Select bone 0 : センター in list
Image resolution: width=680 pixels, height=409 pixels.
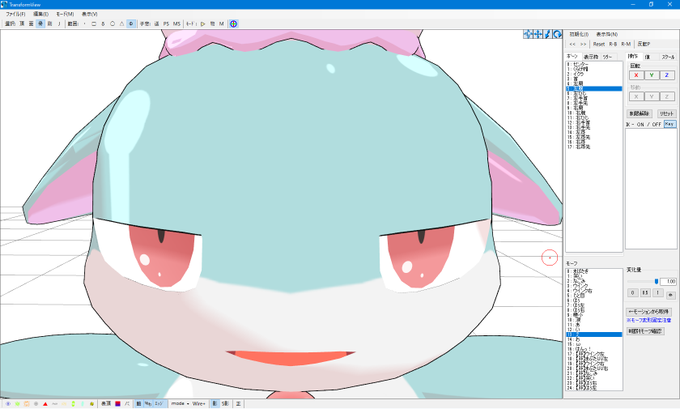pyautogui.click(x=594, y=64)
